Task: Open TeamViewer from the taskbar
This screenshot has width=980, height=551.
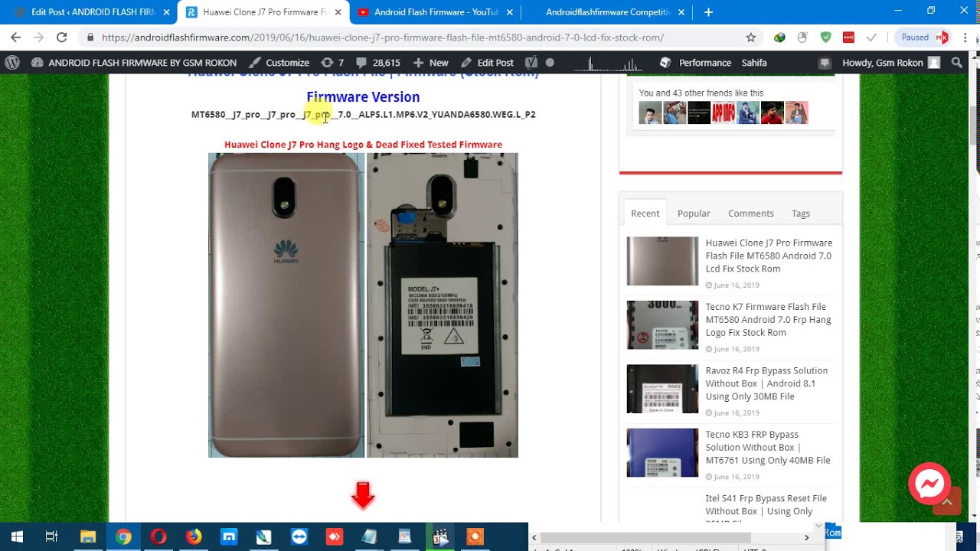Action: click(299, 537)
